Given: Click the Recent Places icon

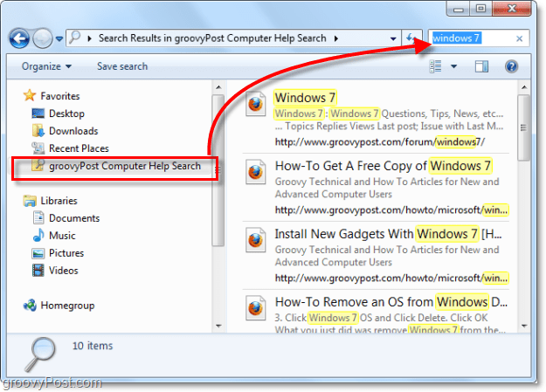Looking at the screenshot, I should click(x=38, y=148).
